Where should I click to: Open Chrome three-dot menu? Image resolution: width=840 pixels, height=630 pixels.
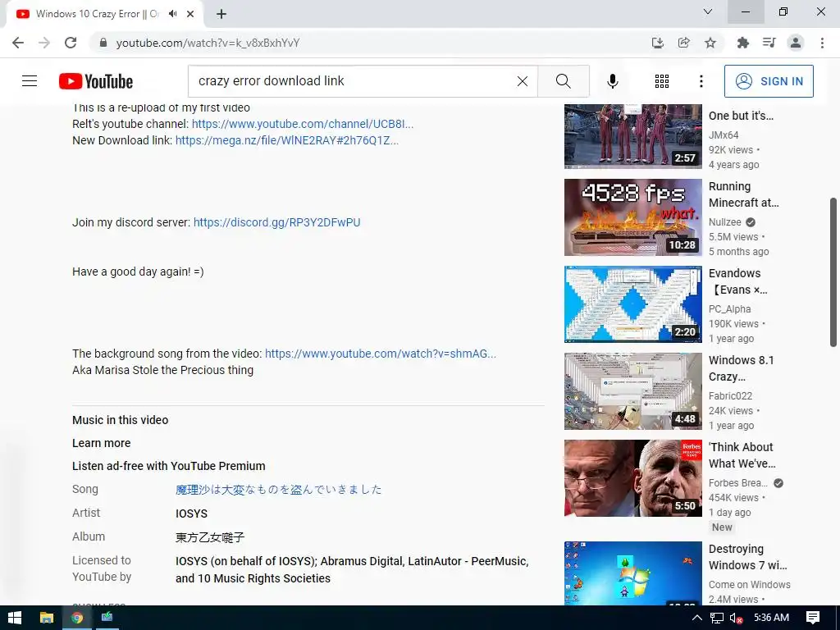click(822, 43)
